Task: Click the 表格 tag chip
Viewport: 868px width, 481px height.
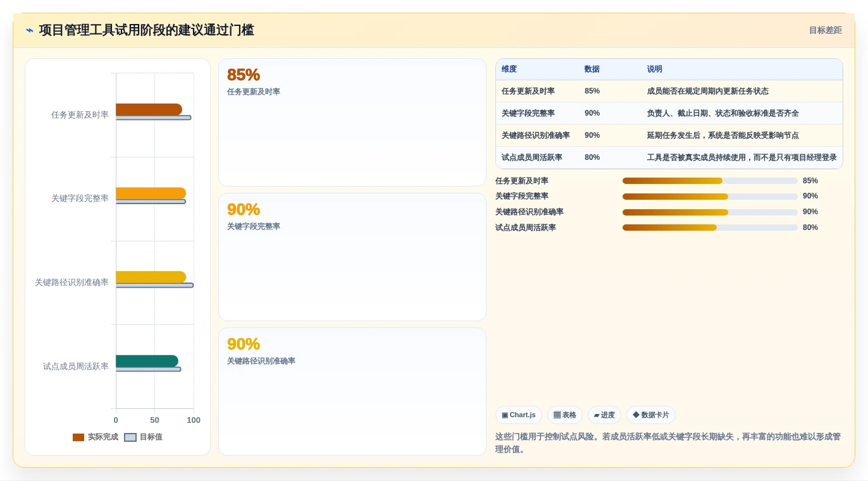Action: click(x=565, y=415)
